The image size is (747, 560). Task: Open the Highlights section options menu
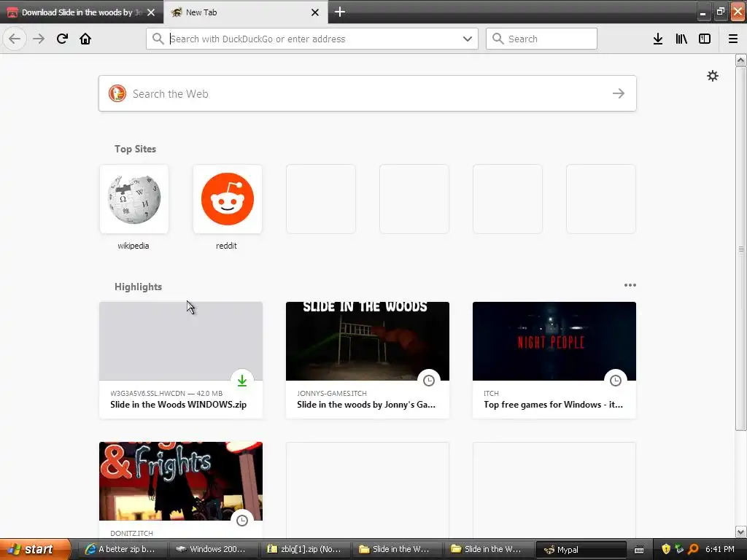click(x=630, y=285)
